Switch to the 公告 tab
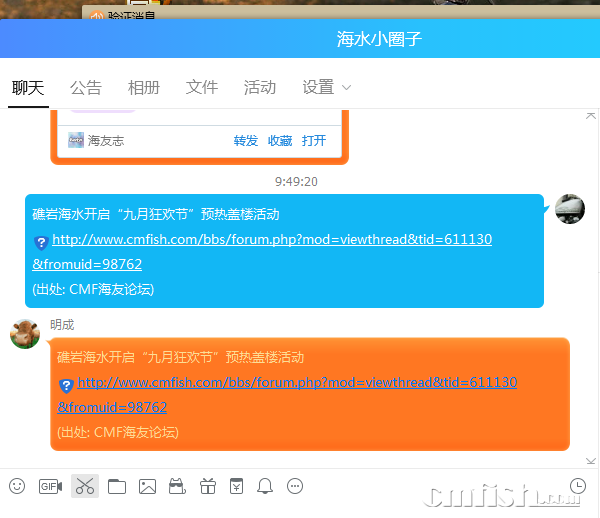 86,88
